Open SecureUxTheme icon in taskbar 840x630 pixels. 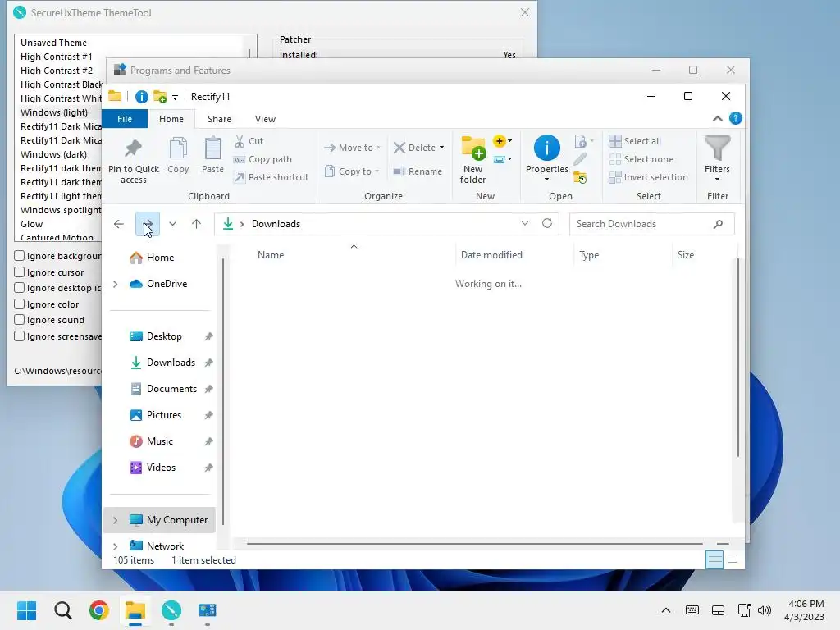click(x=171, y=610)
